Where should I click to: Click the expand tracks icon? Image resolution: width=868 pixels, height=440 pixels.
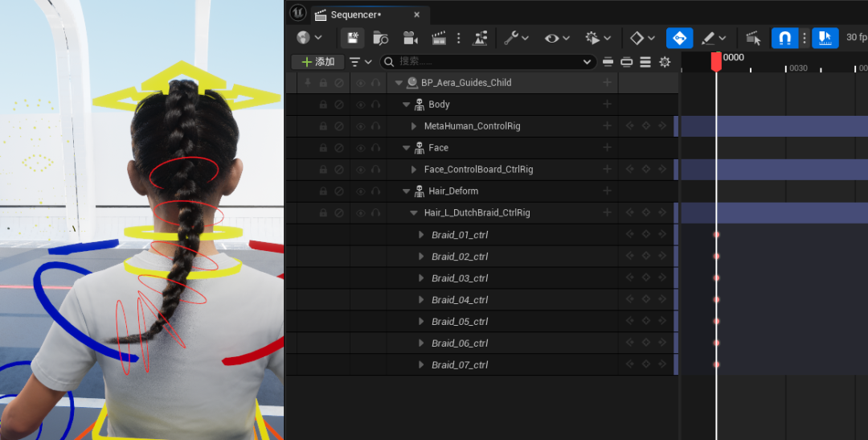click(627, 62)
